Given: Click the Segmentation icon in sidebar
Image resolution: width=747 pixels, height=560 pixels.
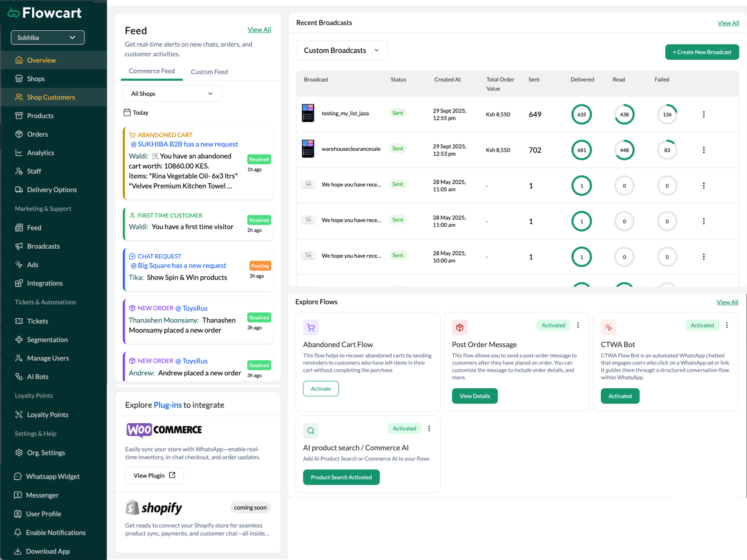Looking at the screenshot, I should 19,339.
